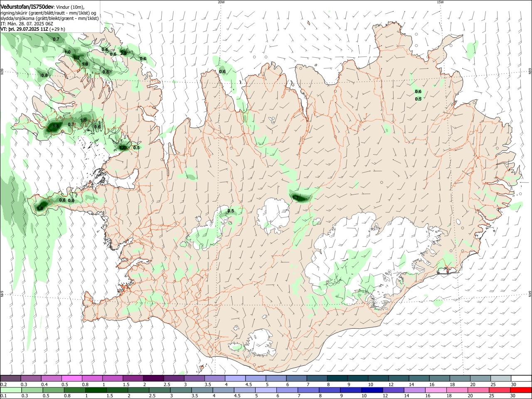Screen dimensions: 532x399
Task: Pick the light pink swatch labeled 16 in lower legend
Action: (436, 390)
